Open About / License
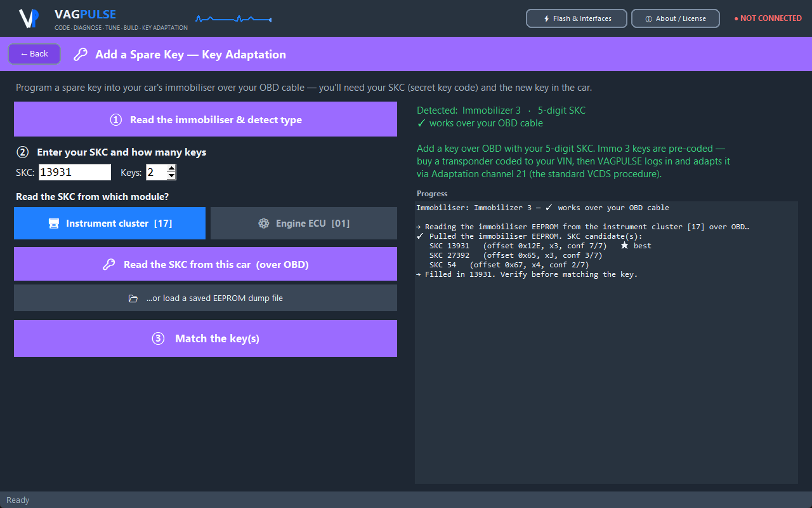This screenshot has height=508, width=812. coord(676,18)
